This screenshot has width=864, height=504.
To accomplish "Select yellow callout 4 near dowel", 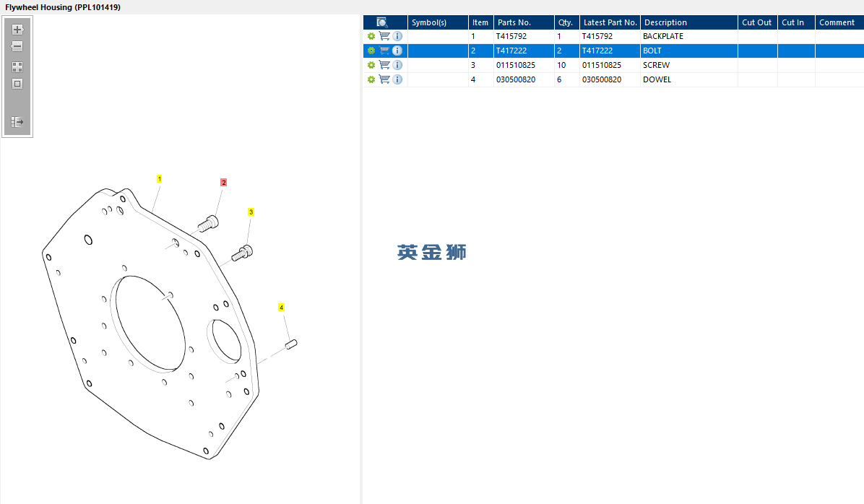I will pos(281,308).
